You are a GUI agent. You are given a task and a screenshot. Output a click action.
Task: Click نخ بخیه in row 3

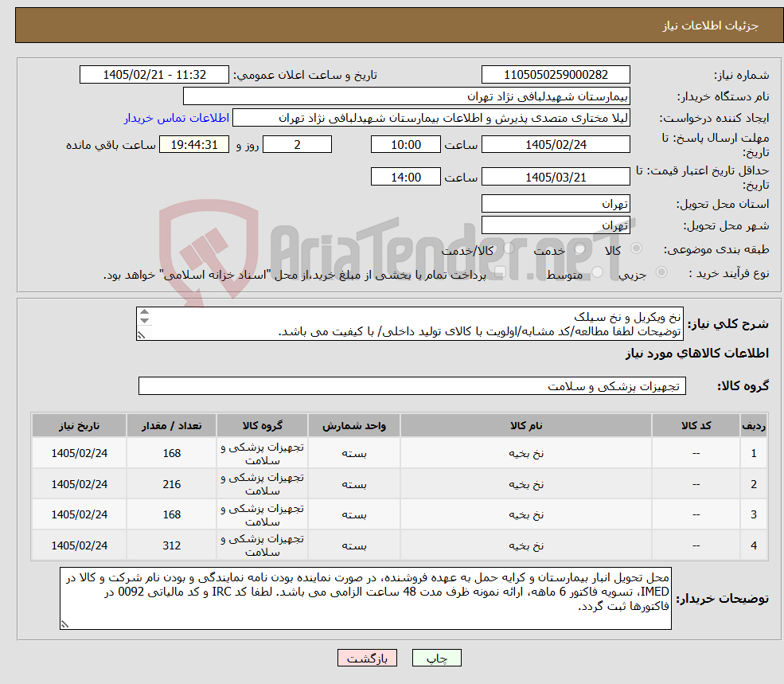click(x=526, y=514)
